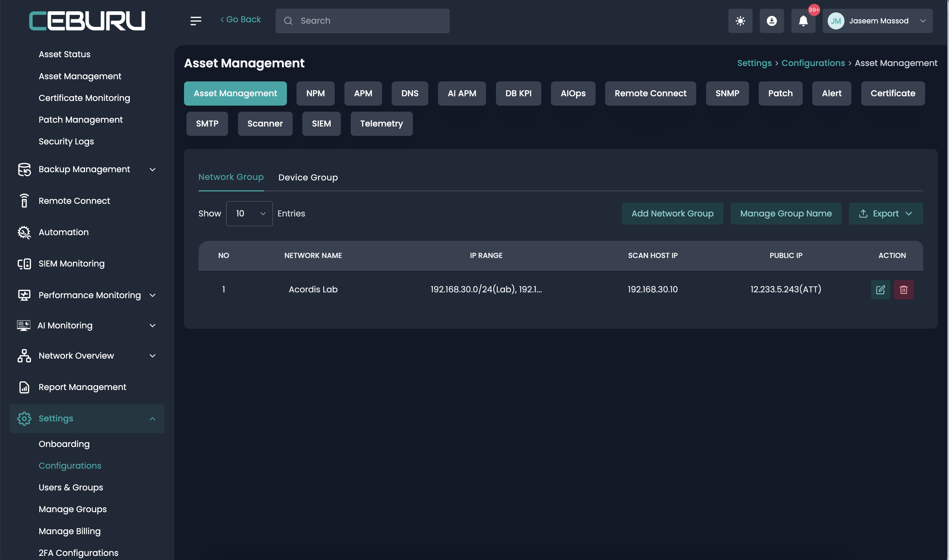Click the SIEM Monitoring sidebar icon
Image resolution: width=949 pixels, height=560 pixels.
coord(24,264)
